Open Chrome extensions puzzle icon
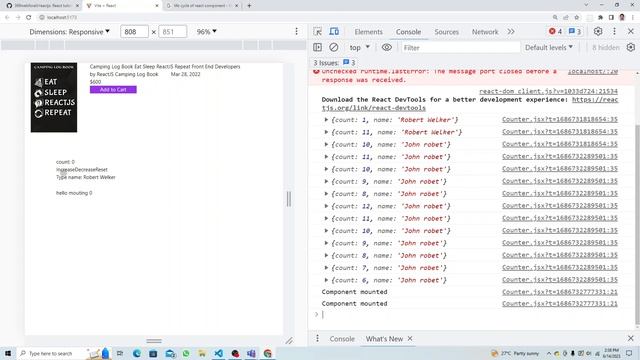 [600, 17]
